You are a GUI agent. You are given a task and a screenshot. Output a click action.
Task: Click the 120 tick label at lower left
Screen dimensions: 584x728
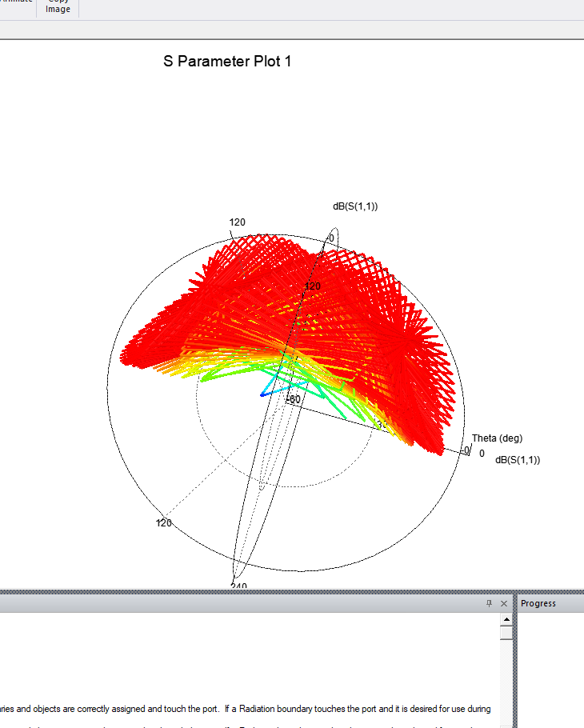(163, 523)
